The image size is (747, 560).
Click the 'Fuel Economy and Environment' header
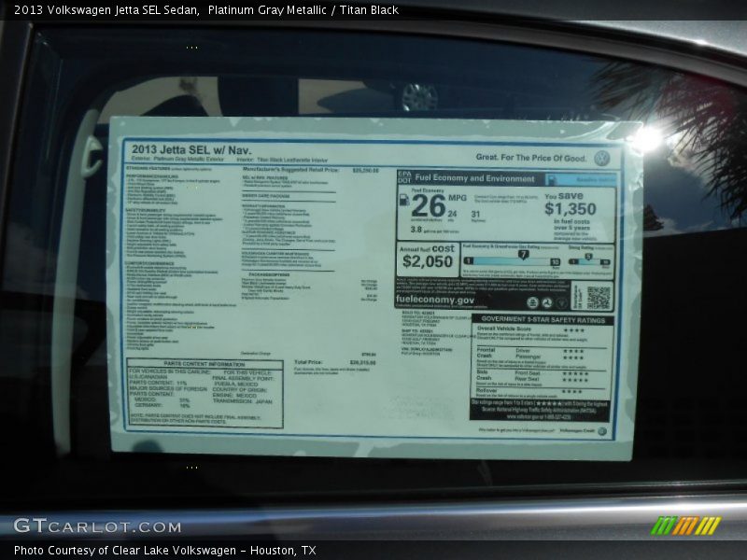[474, 178]
